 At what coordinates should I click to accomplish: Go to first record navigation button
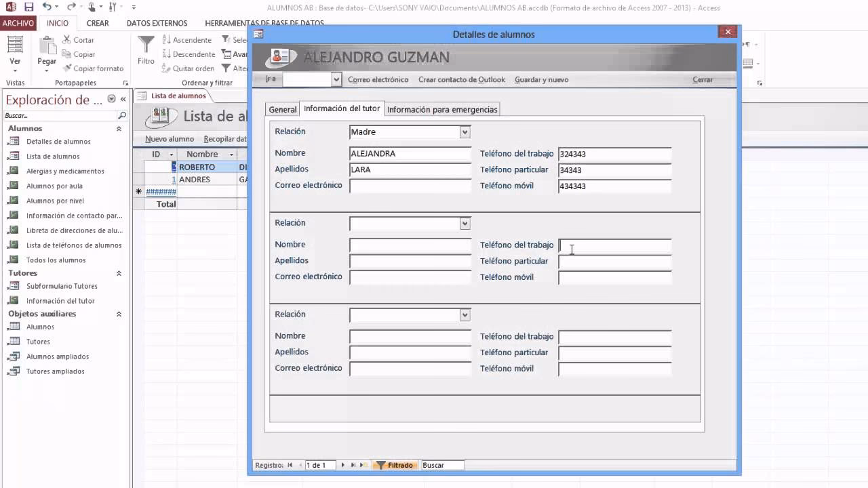290,465
